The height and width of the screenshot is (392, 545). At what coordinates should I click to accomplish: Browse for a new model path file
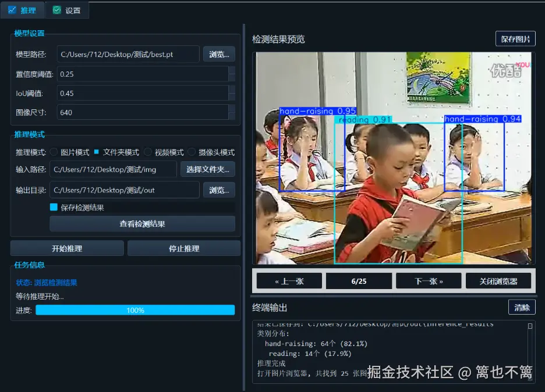pos(220,54)
